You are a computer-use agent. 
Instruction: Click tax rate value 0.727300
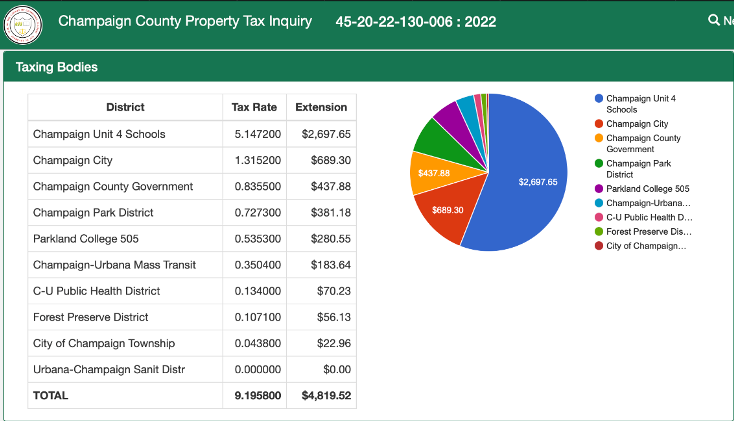[x=257, y=213]
